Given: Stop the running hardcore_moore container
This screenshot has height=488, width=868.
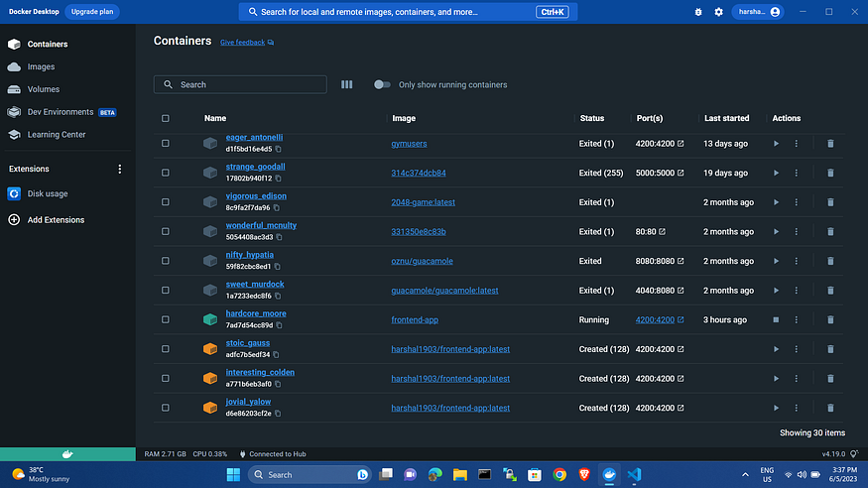Looking at the screenshot, I should (x=776, y=319).
